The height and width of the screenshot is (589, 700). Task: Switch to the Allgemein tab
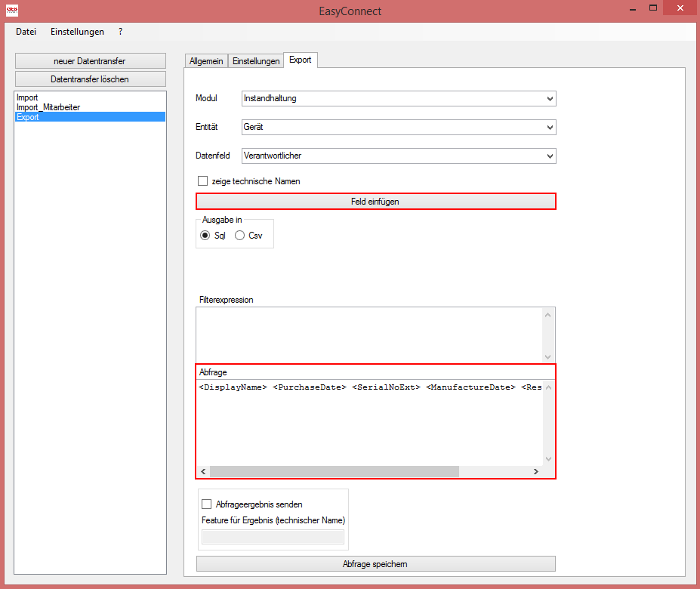pos(206,60)
